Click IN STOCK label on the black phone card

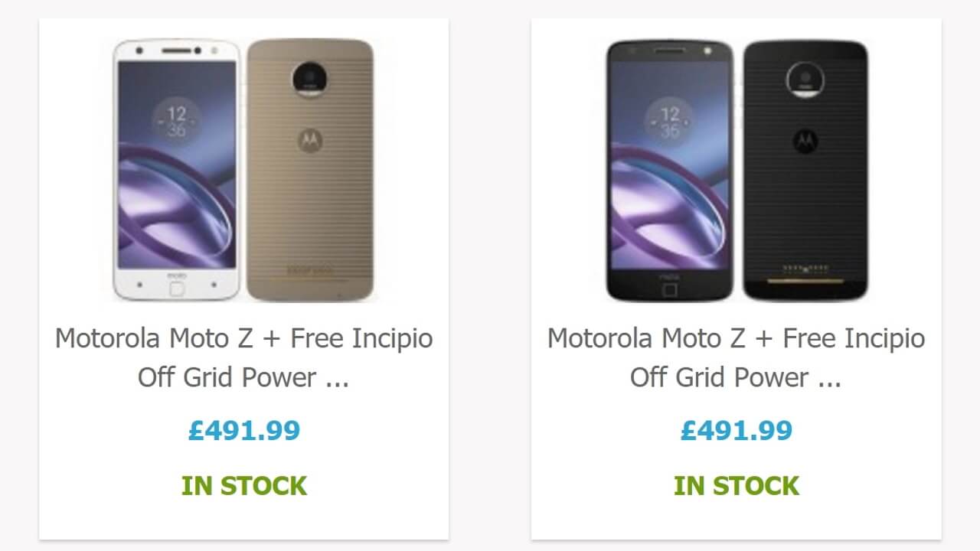coord(737,486)
